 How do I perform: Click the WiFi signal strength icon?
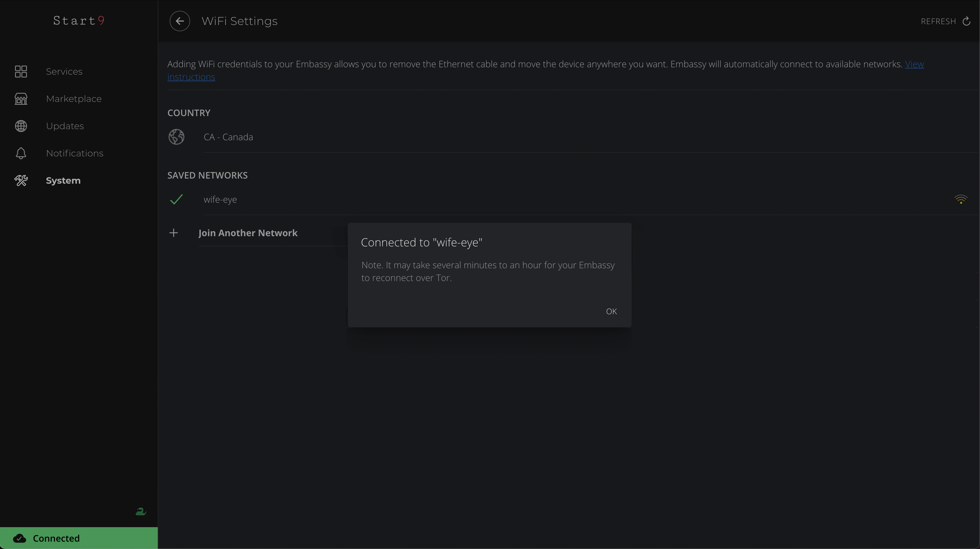pos(961,200)
